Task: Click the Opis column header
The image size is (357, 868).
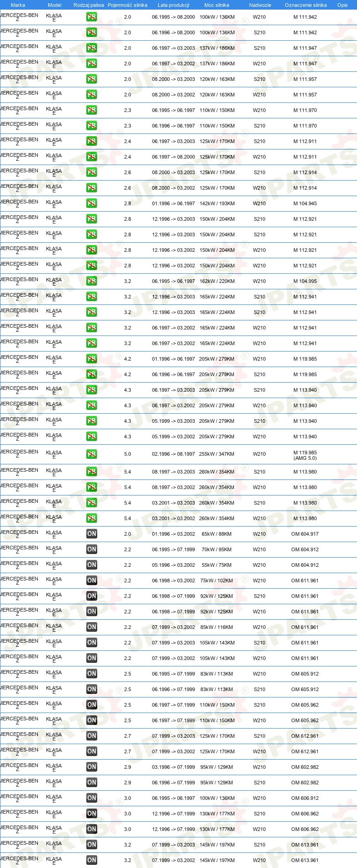Action: tap(342, 5)
